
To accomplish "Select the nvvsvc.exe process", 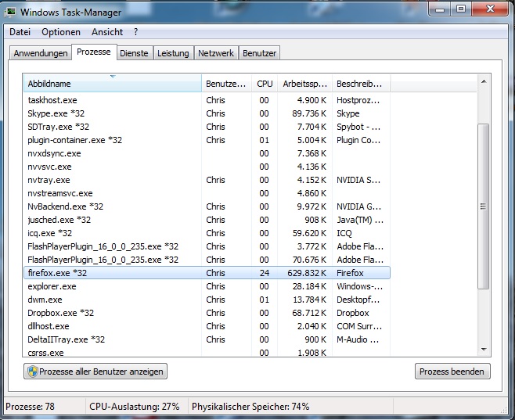I will [x=207, y=167].
